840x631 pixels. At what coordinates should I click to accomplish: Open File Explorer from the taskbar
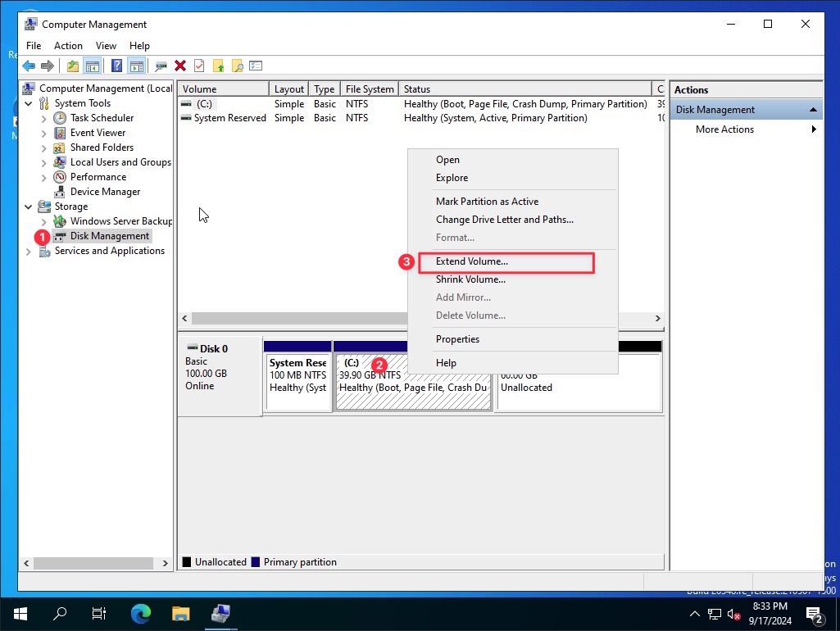click(x=180, y=614)
